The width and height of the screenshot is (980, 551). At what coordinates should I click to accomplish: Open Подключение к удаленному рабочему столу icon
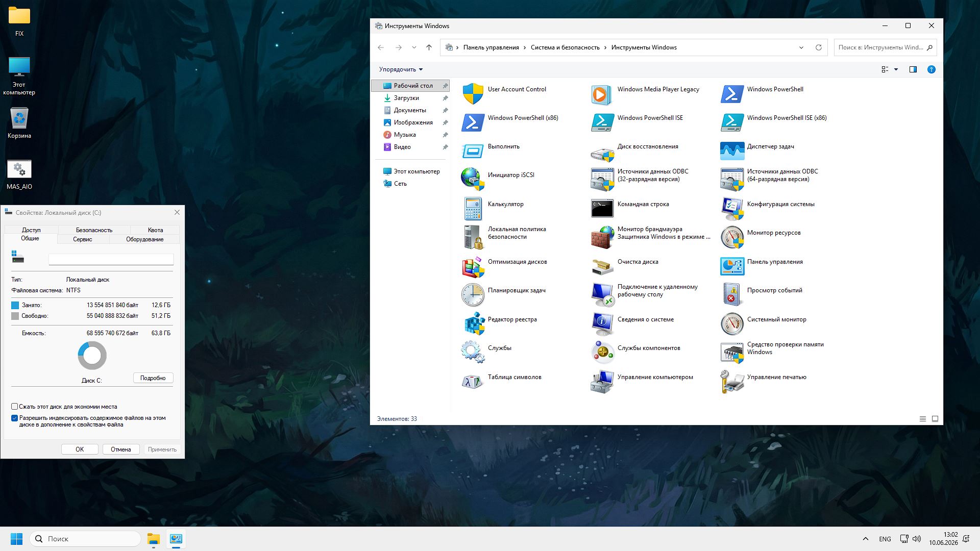[602, 295]
